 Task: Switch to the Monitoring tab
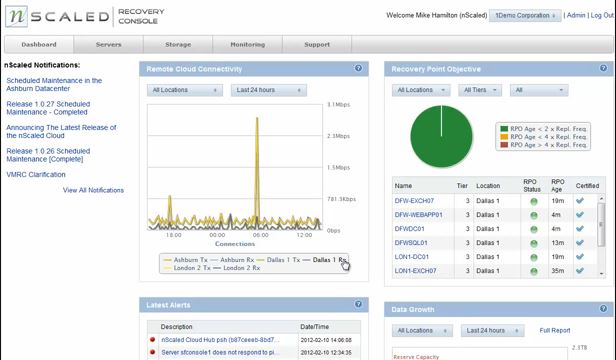pos(248,44)
